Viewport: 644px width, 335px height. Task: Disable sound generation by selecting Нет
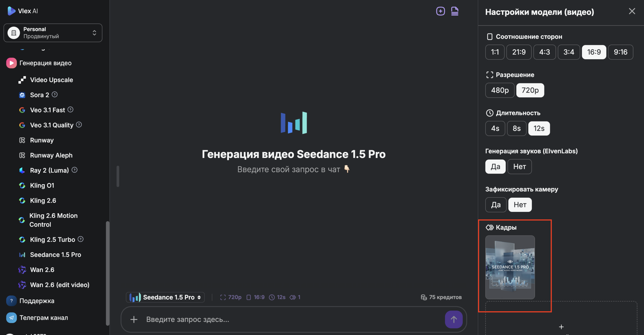coord(519,166)
